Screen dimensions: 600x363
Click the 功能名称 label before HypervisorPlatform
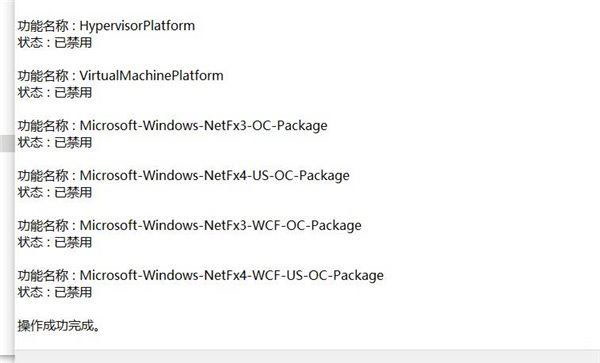(43, 26)
